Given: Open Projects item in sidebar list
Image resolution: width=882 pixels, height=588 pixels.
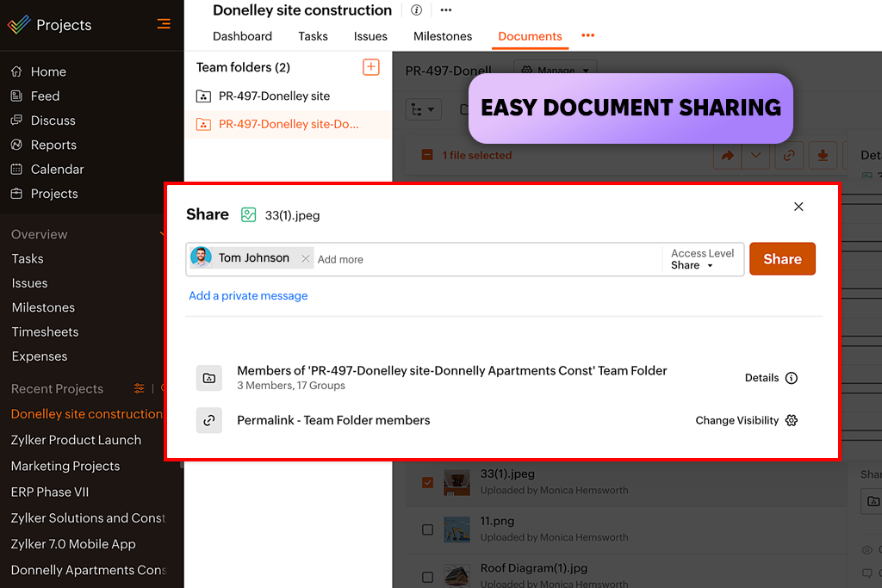Looking at the screenshot, I should pyautogui.click(x=54, y=194).
